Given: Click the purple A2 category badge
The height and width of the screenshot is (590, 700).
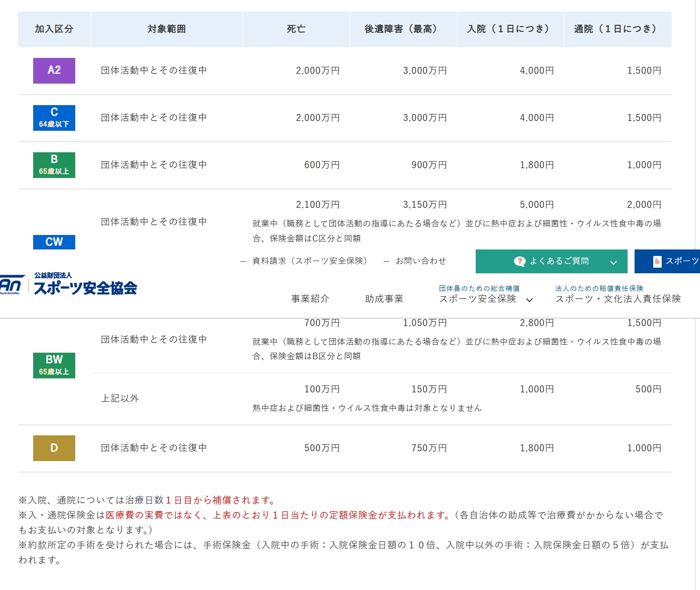Looking at the screenshot, I should 54,71.
